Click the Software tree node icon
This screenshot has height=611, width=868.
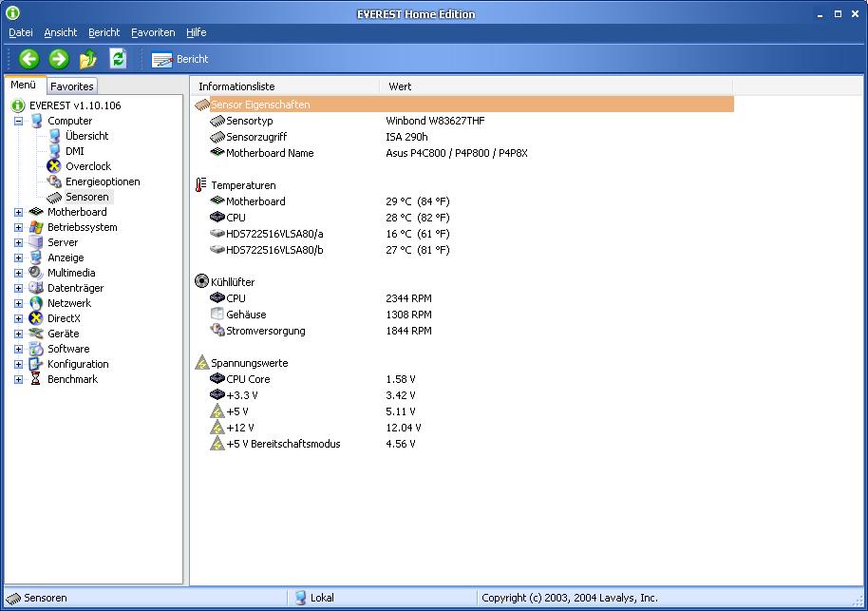(x=36, y=349)
